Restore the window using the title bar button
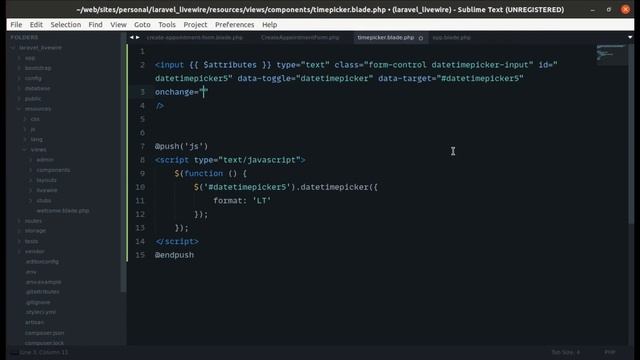The image size is (640, 360). (609, 9)
